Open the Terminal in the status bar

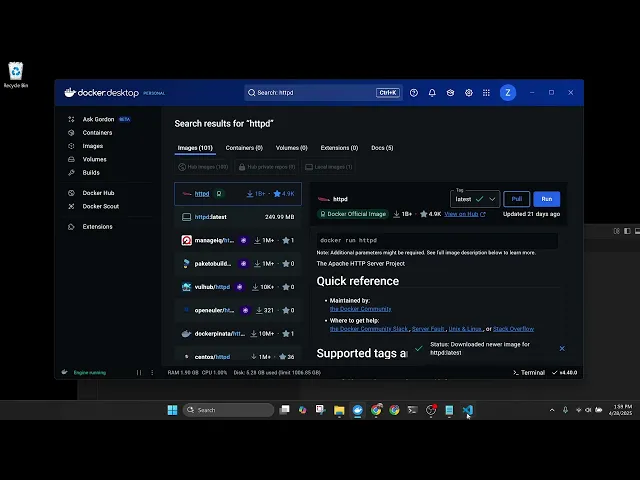pos(529,373)
